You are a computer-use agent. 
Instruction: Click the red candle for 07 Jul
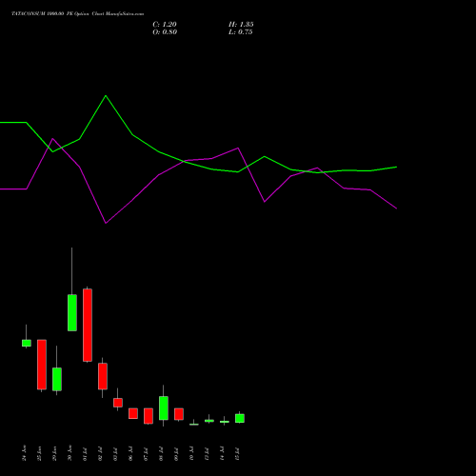(x=149, y=416)
